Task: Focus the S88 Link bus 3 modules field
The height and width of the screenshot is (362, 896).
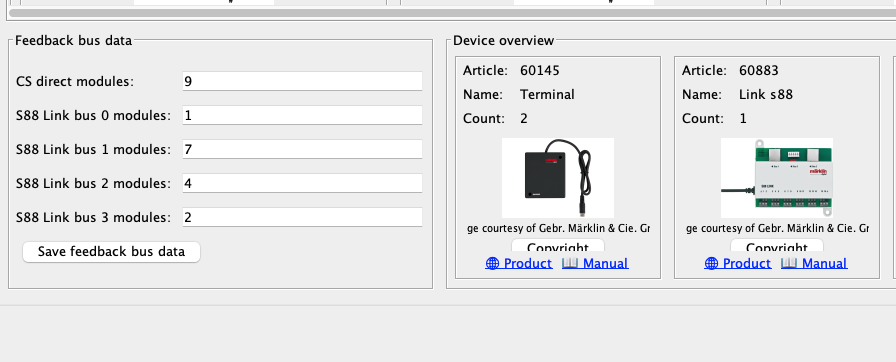Action: pyautogui.click(x=302, y=217)
